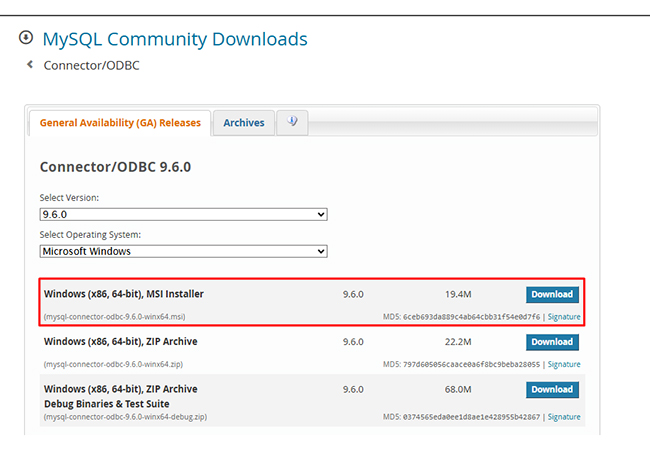Click the 'Select Operating System:' label
The image size is (650, 450).
[x=90, y=235]
